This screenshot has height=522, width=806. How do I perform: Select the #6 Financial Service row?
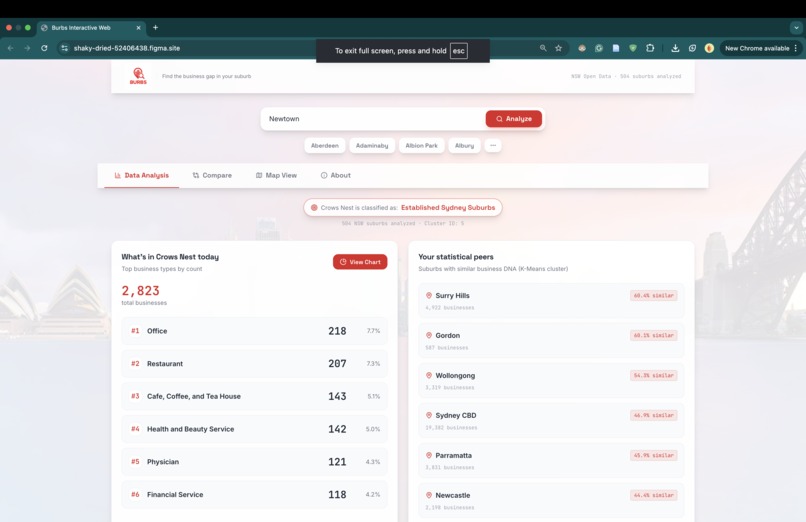point(254,495)
